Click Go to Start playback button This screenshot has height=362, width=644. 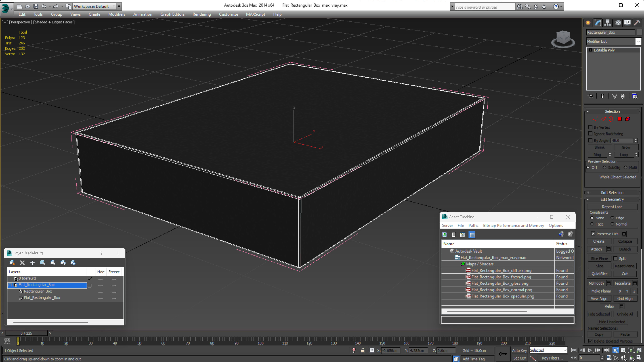(x=574, y=350)
